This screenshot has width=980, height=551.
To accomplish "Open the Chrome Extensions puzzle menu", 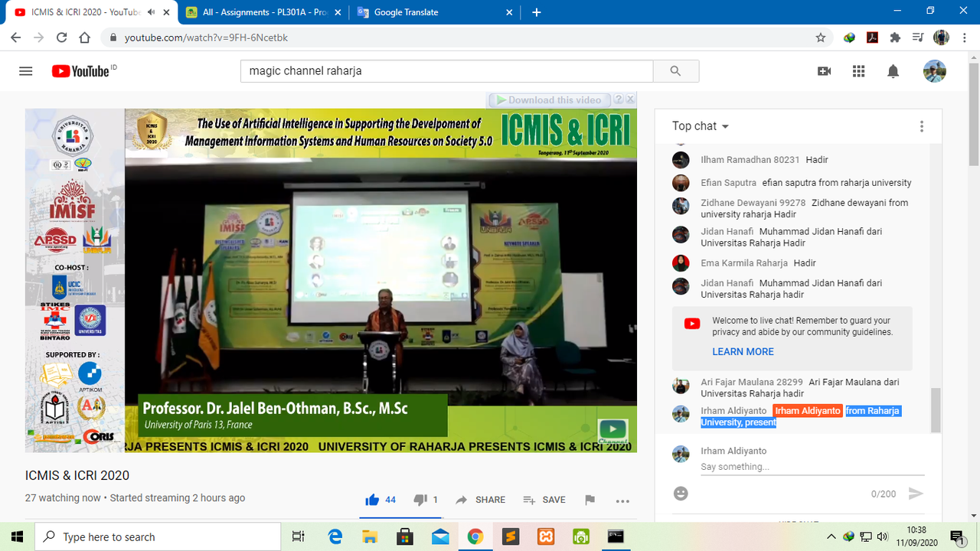I will (x=895, y=37).
